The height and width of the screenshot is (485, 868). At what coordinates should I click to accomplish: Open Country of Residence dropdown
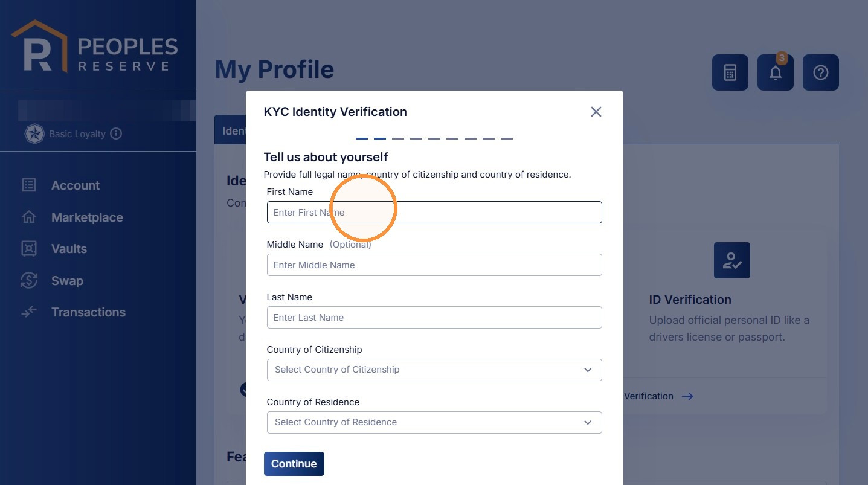point(434,422)
